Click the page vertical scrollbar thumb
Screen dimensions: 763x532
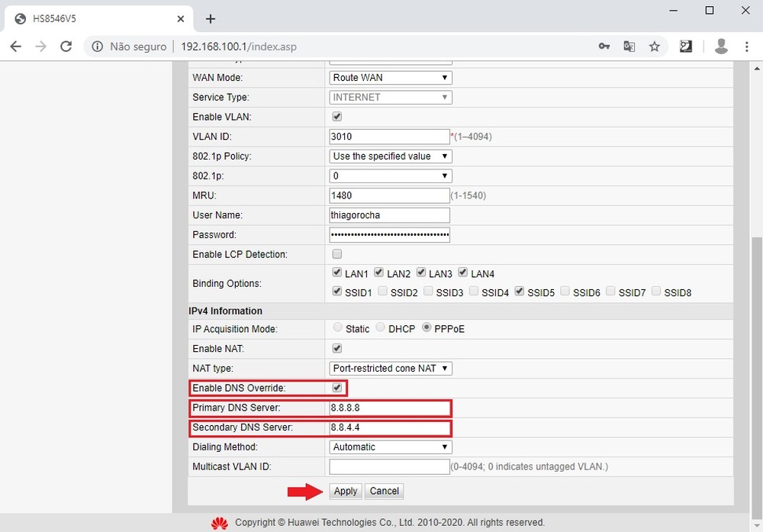point(757,377)
